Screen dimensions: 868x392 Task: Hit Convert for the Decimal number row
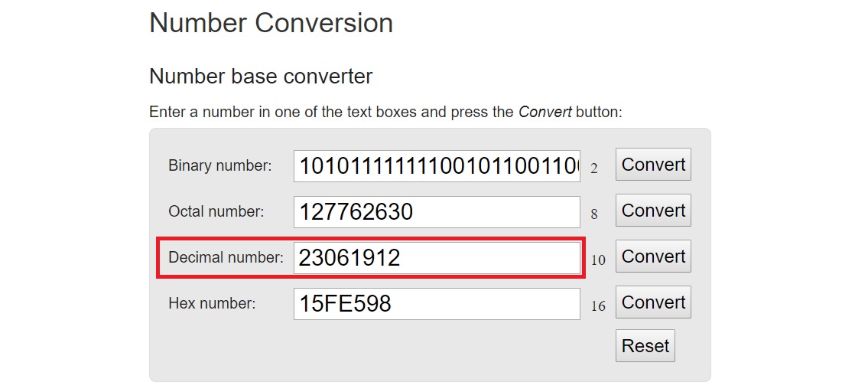pyautogui.click(x=653, y=256)
